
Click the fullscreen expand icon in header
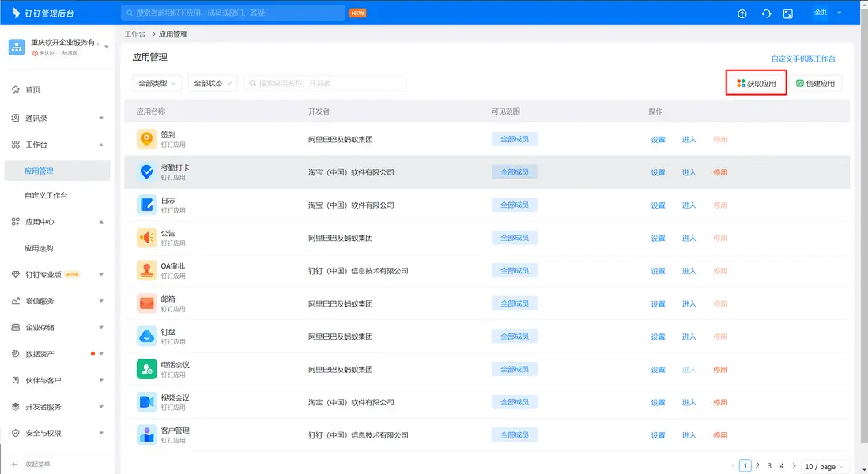tap(787, 14)
